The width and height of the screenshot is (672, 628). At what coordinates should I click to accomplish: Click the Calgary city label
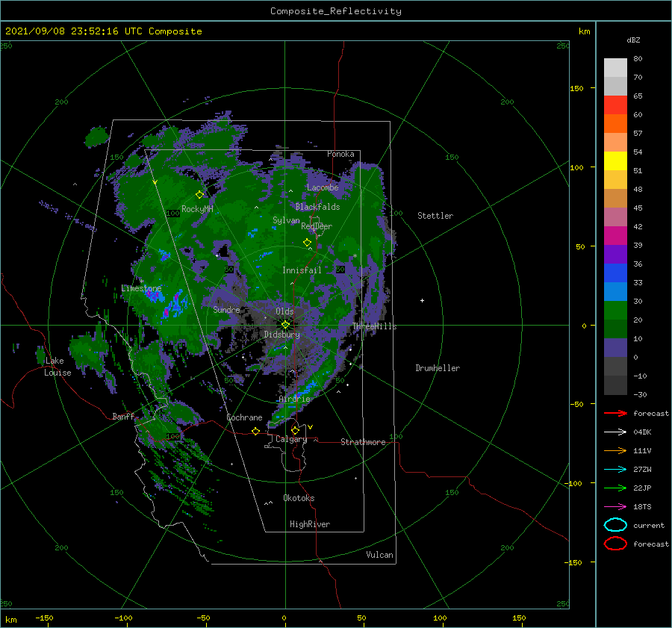click(x=291, y=439)
